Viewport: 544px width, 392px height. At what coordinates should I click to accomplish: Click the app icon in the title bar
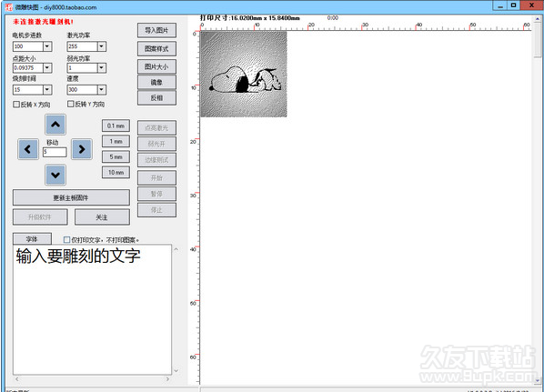(x=9, y=7)
